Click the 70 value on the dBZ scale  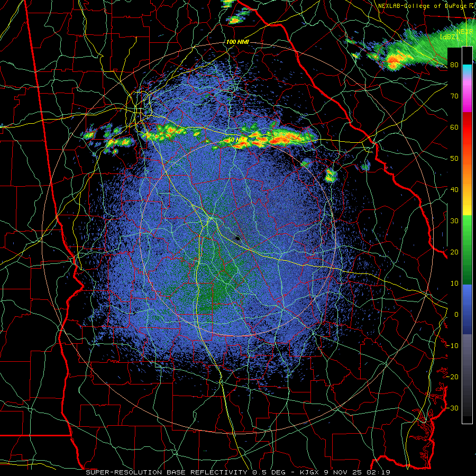pyautogui.click(x=454, y=96)
